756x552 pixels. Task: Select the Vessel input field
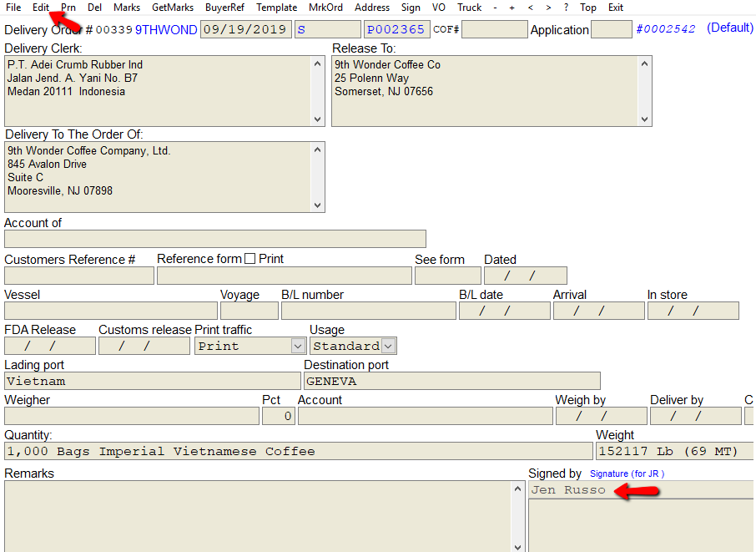111,311
